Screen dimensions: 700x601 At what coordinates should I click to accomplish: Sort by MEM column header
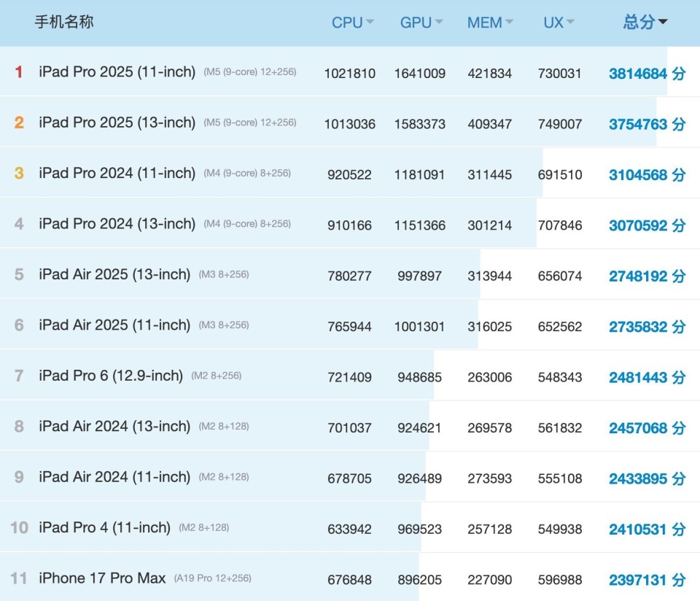(x=490, y=23)
